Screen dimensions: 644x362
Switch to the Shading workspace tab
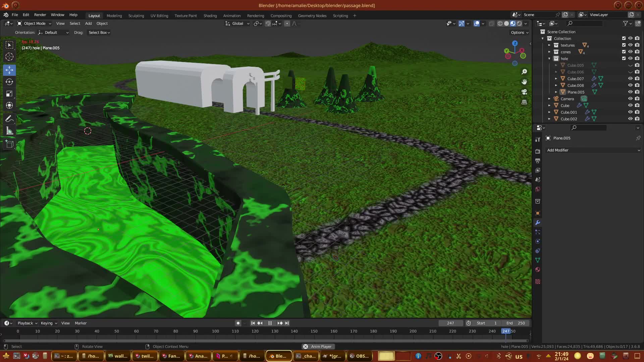click(x=210, y=16)
